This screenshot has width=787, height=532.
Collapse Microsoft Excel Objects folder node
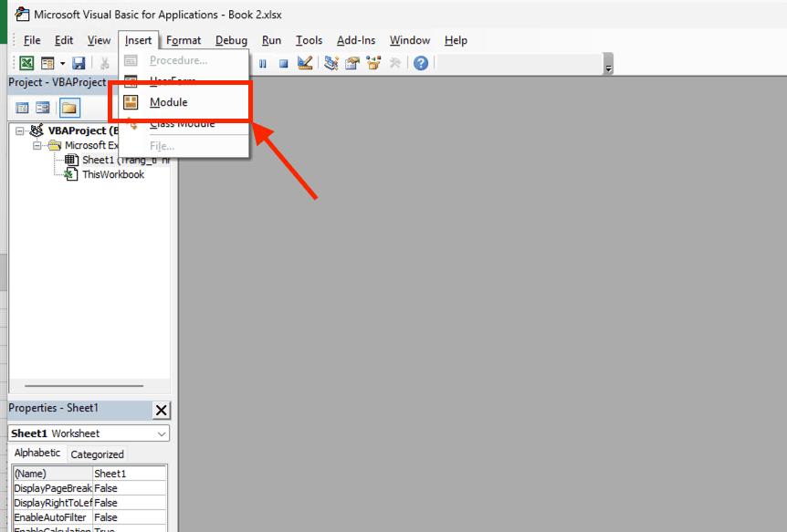coord(37,146)
